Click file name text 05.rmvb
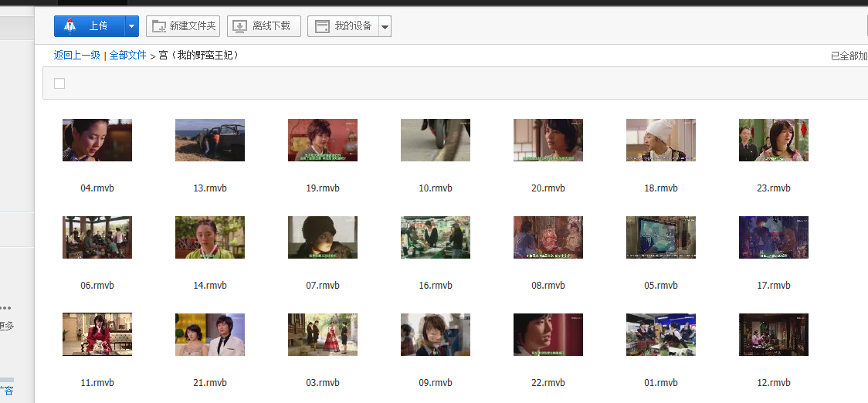The image size is (868, 403). point(661,286)
